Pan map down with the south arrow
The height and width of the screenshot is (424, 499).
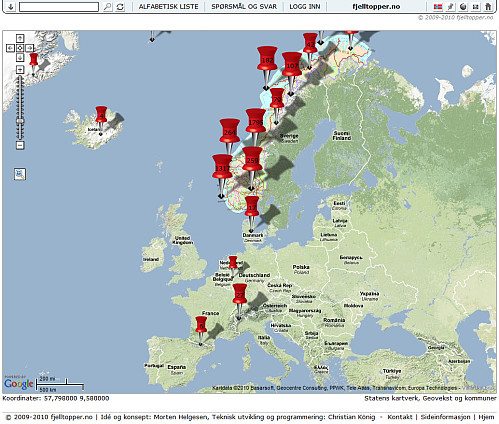20,58
